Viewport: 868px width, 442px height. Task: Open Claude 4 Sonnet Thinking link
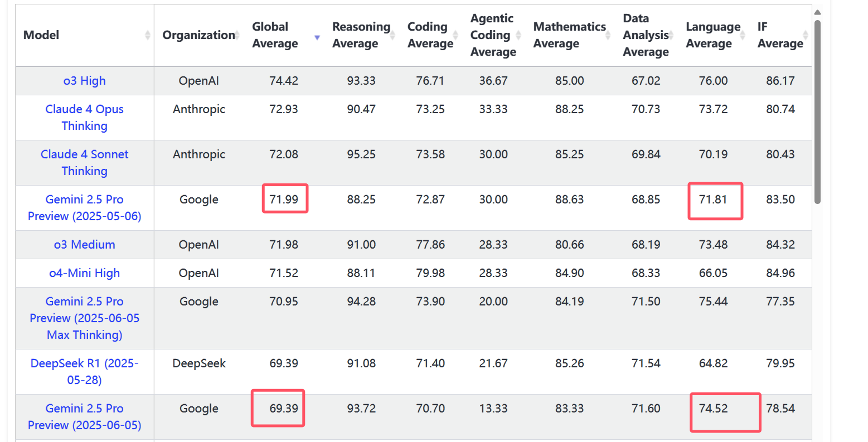tap(85, 163)
